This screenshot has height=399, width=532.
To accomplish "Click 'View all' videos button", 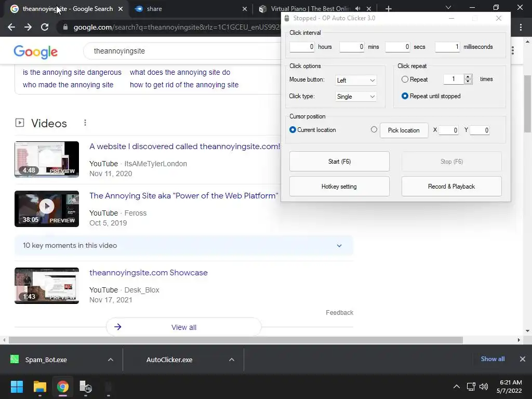I will (x=183, y=327).
